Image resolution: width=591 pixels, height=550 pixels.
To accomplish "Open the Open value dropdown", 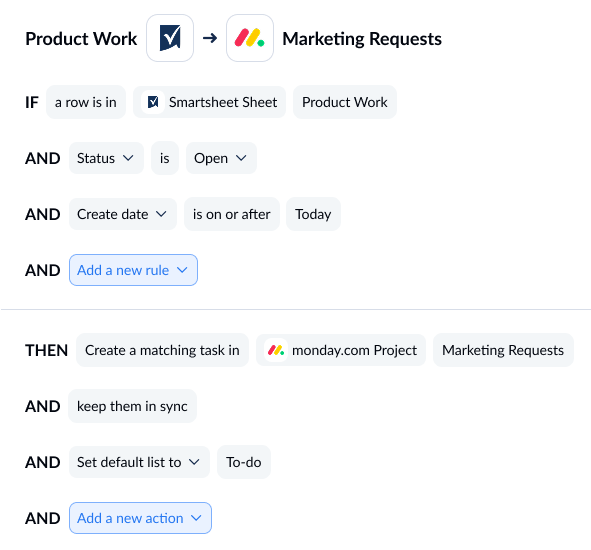I will (x=221, y=158).
